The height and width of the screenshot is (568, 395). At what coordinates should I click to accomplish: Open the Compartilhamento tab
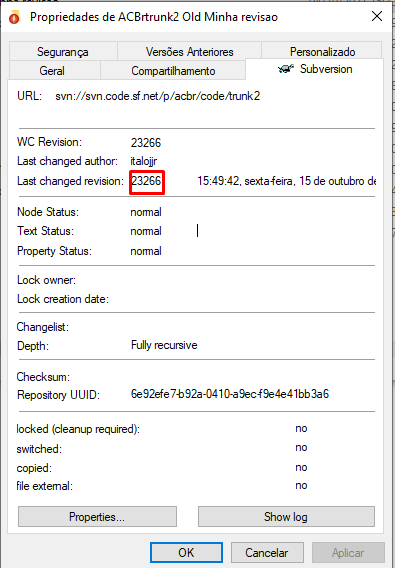click(173, 70)
